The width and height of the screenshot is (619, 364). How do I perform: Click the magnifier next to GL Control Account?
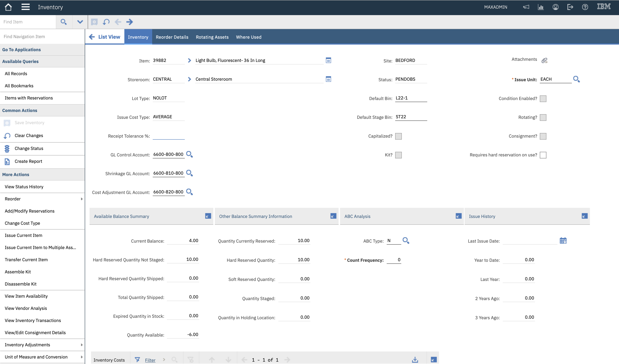point(189,154)
